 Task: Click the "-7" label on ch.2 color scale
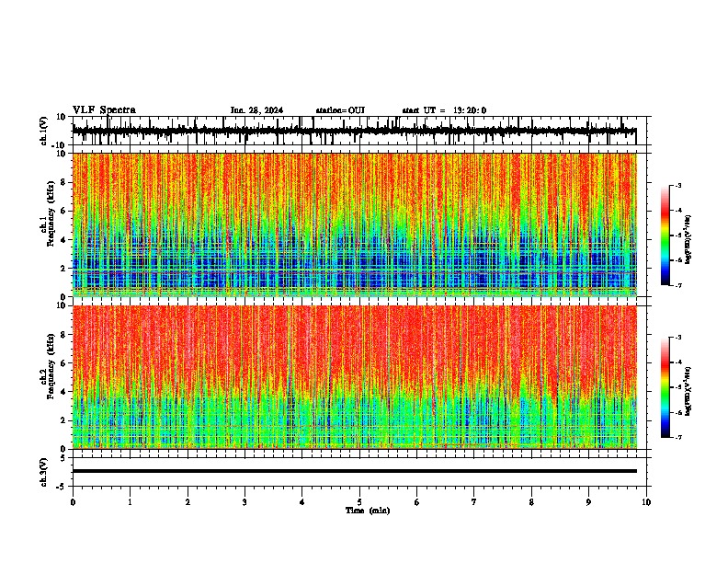tap(677, 438)
